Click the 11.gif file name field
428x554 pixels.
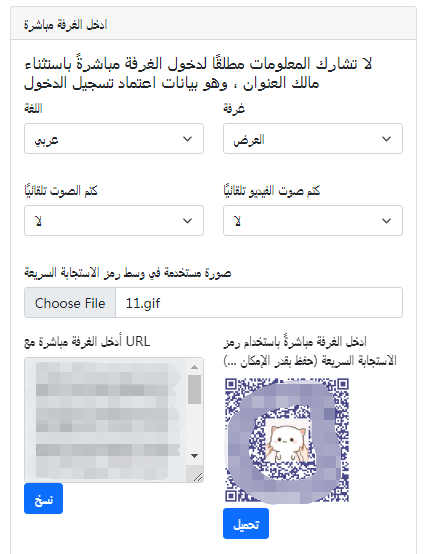point(259,303)
